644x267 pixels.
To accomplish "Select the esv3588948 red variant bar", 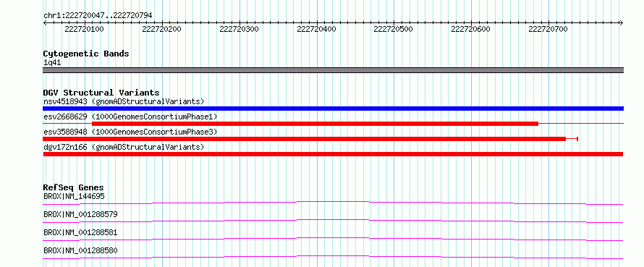I will [305, 139].
